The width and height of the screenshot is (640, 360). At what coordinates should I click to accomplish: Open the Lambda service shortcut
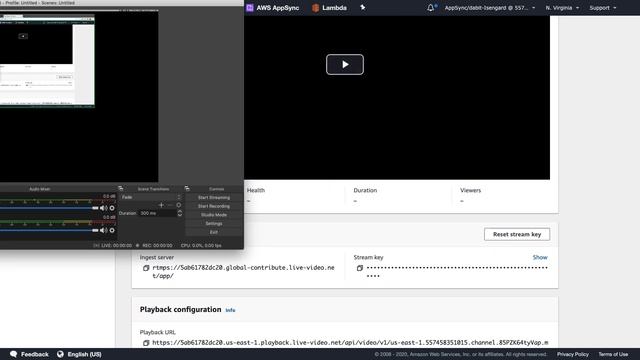[x=329, y=8]
